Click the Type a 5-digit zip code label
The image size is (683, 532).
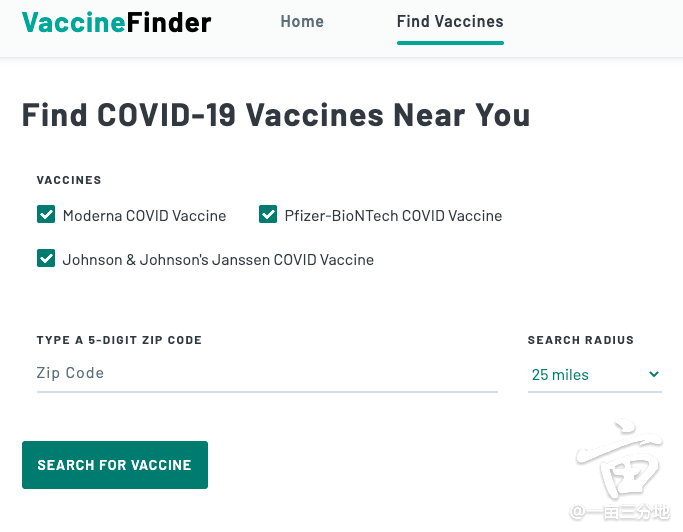119,340
